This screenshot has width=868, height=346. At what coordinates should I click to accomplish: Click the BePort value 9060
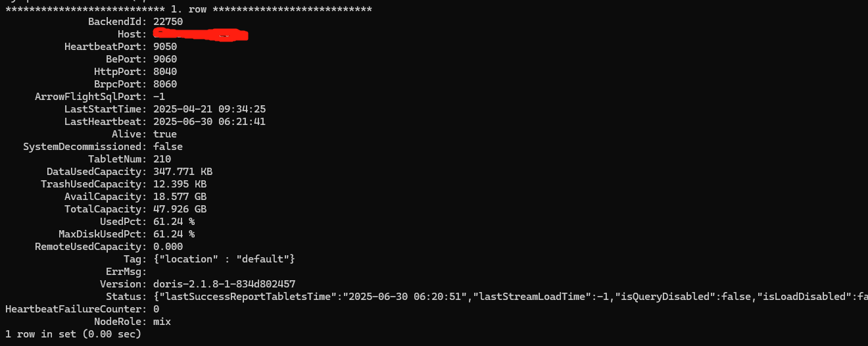click(165, 59)
